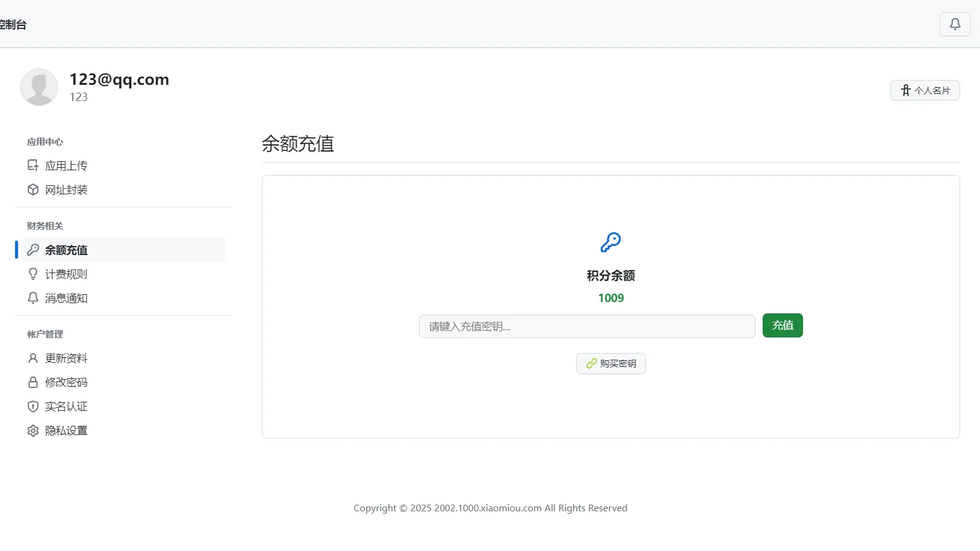Click the 购买密钥 link button
This screenshot has width=980, height=551.
(x=610, y=363)
